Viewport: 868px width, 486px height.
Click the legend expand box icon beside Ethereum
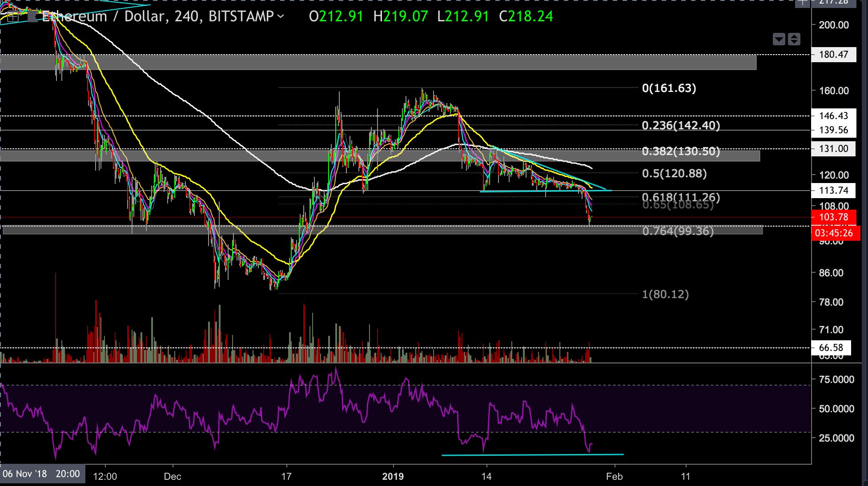click(x=12, y=17)
